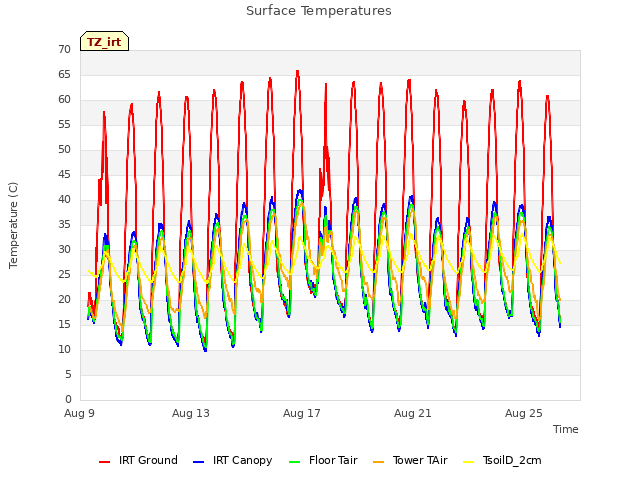The width and height of the screenshot is (640, 480).
Task: Click the Aug 17 x-axis tick label
Action: (302, 413)
